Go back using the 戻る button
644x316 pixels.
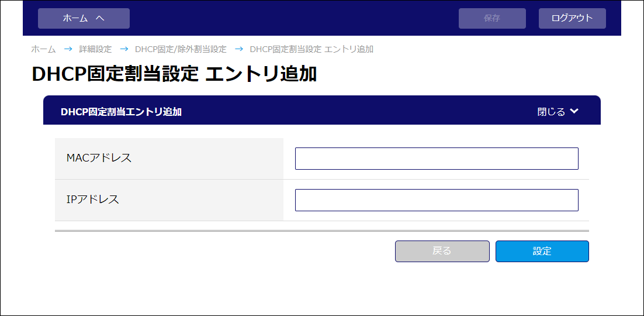tap(442, 252)
